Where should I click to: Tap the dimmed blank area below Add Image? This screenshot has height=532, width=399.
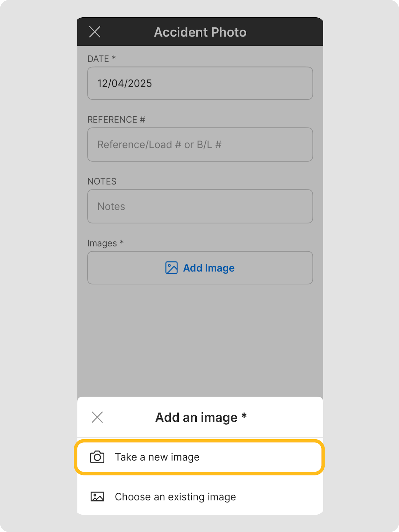coord(200,339)
